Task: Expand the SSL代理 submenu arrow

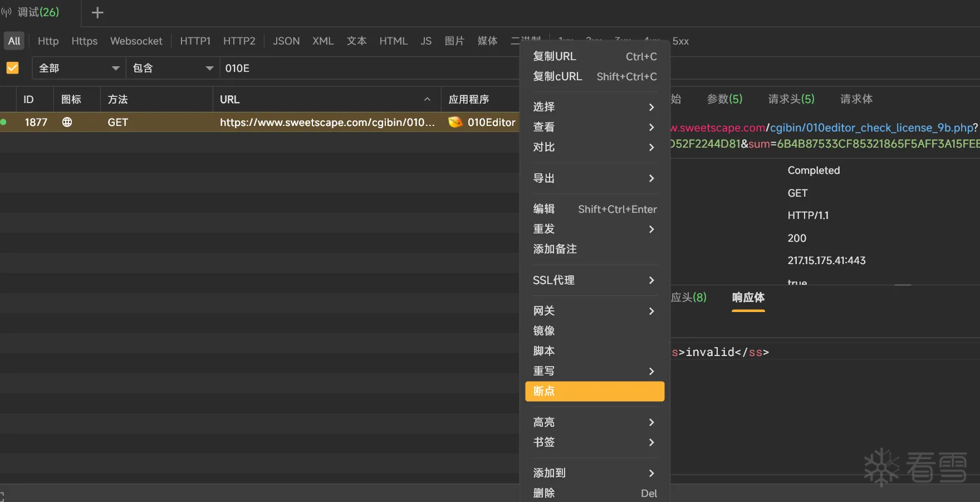Action: pyautogui.click(x=651, y=280)
